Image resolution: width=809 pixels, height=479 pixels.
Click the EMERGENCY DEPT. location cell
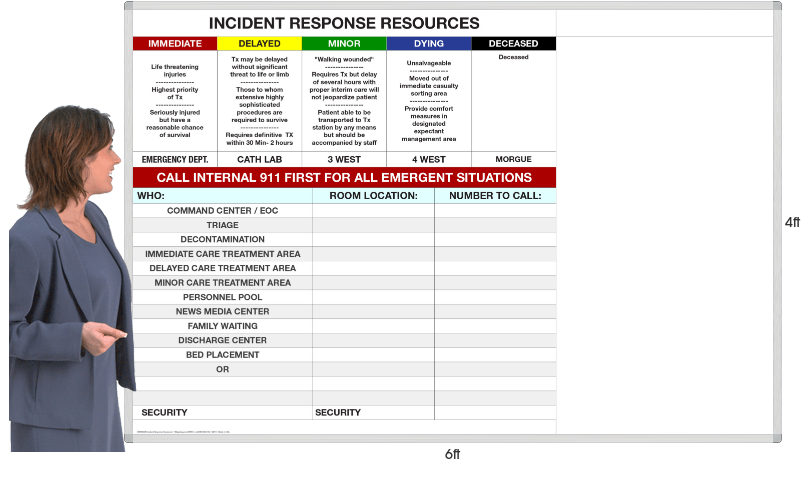[175, 159]
